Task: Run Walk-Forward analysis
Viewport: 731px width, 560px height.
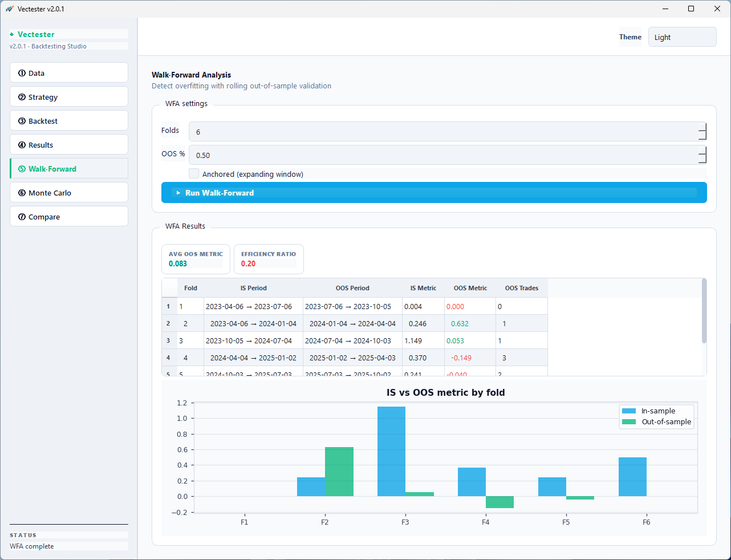Action: coord(434,192)
